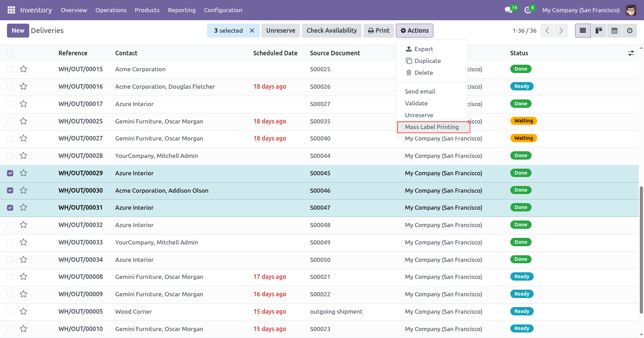Open the Print dropdown
Image resolution: width=644 pixels, height=338 pixels.
(x=379, y=31)
